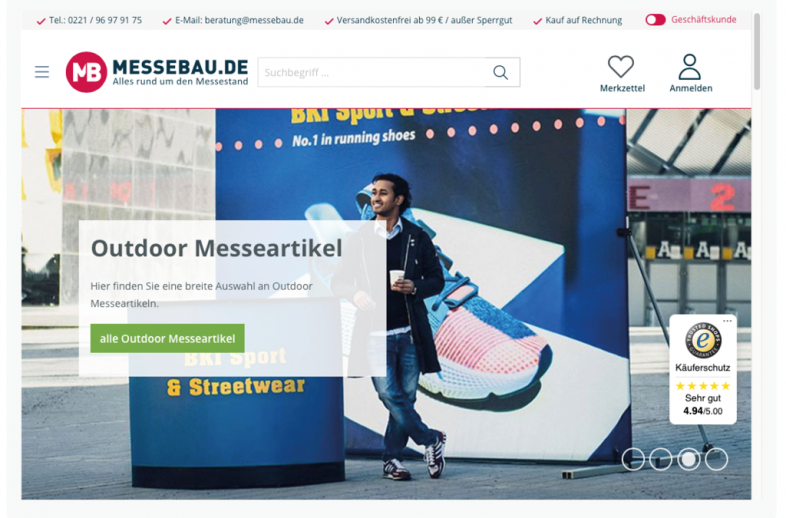786x518 pixels.
Task: Click the magnifying glass search icon
Action: tap(500, 73)
